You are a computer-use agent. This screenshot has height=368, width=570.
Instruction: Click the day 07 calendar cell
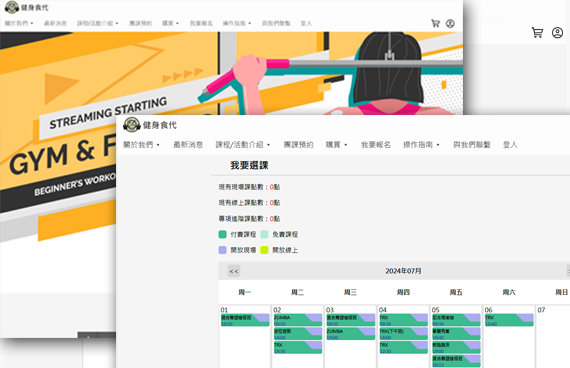(x=553, y=336)
